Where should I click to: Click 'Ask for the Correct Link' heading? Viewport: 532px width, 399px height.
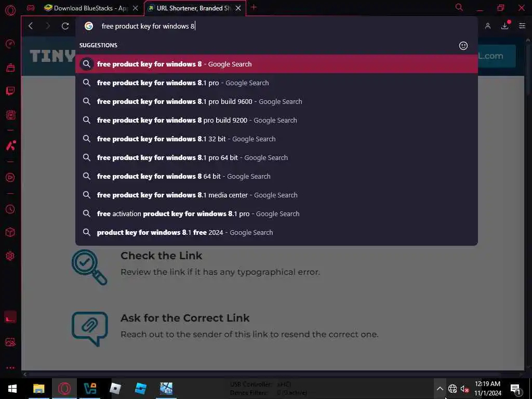[x=185, y=318]
